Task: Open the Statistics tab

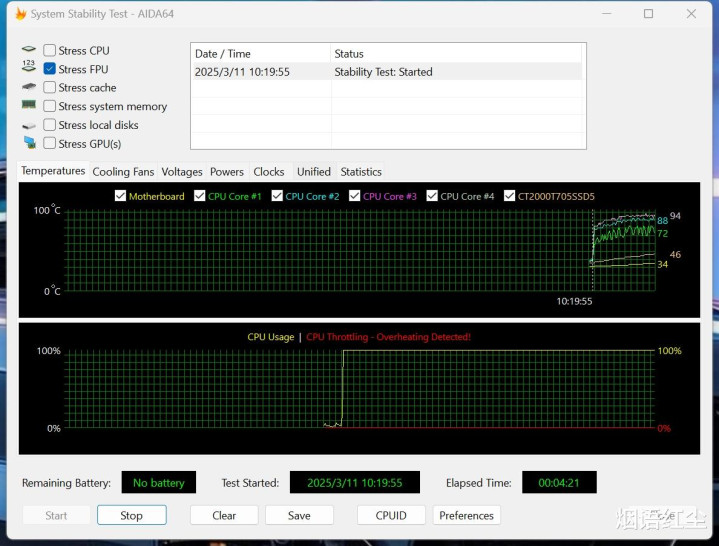Action: click(361, 171)
